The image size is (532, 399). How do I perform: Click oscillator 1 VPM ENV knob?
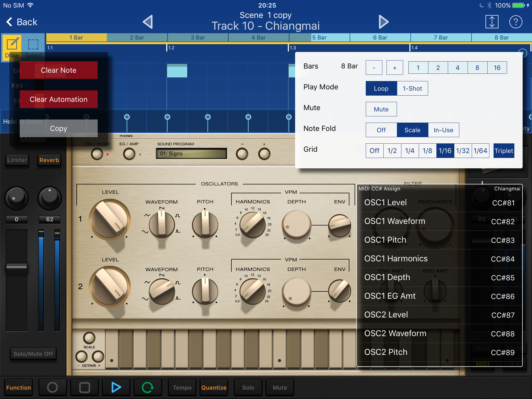pyautogui.click(x=340, y=225)
